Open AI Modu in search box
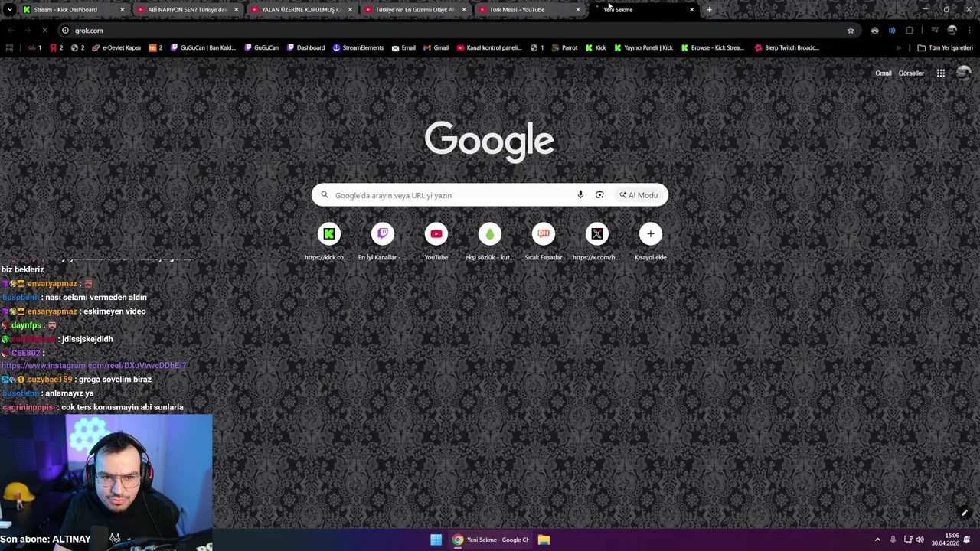Screen dimensions: 980x551 tap(639, 195)
